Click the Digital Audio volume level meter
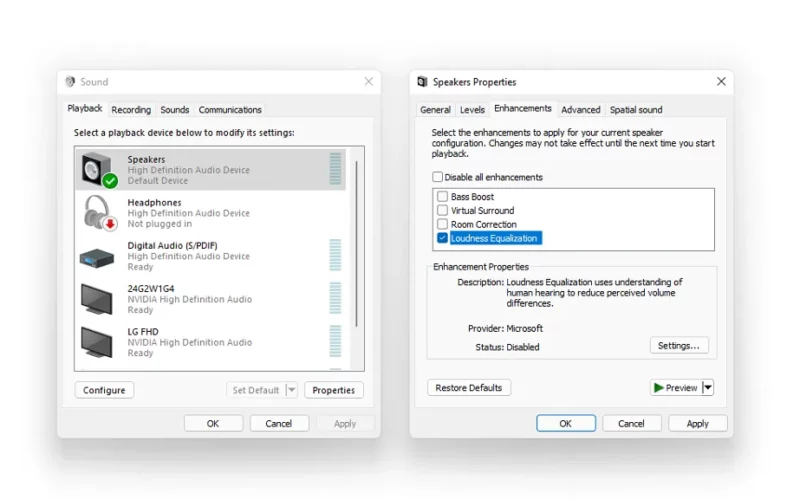This screenshot has height=500, width=800. point(335,255)
